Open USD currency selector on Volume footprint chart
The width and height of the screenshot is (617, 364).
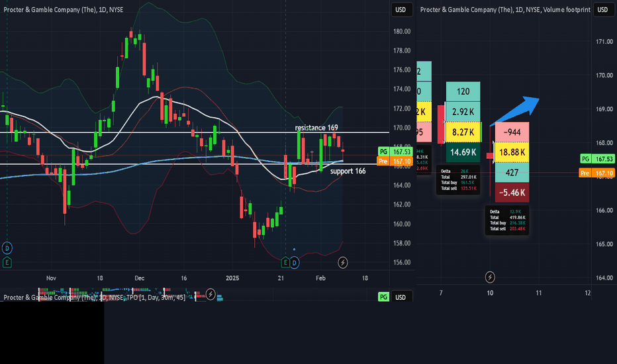click(603, 10)
